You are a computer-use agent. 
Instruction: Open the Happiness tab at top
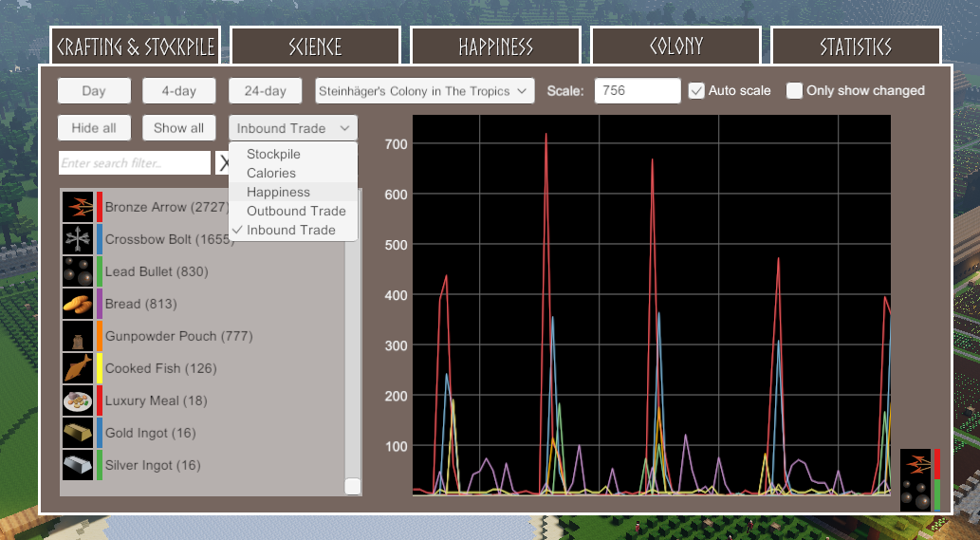[x=495, y=46]
